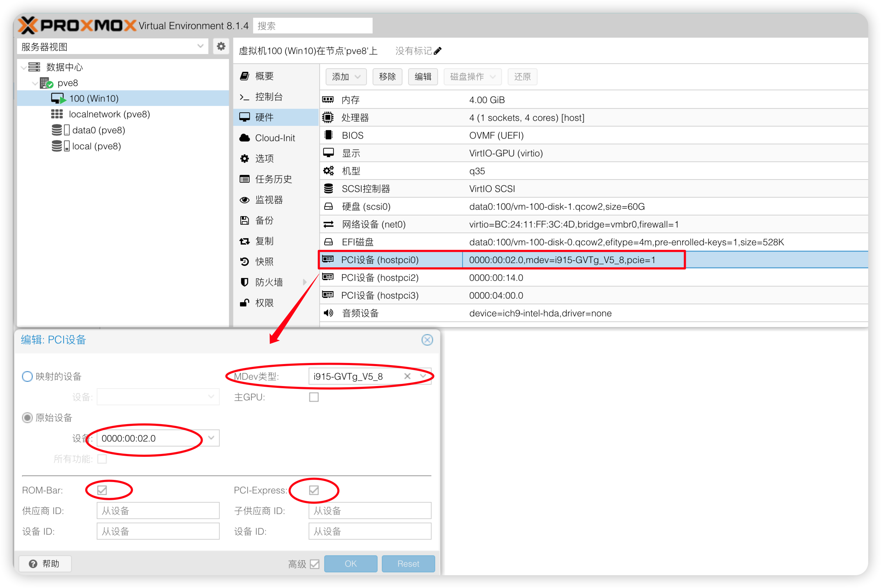Screen dimensions: 881x588
Task: Click the 网络设备 (net0) arrows icon
Action: (329, 224)
